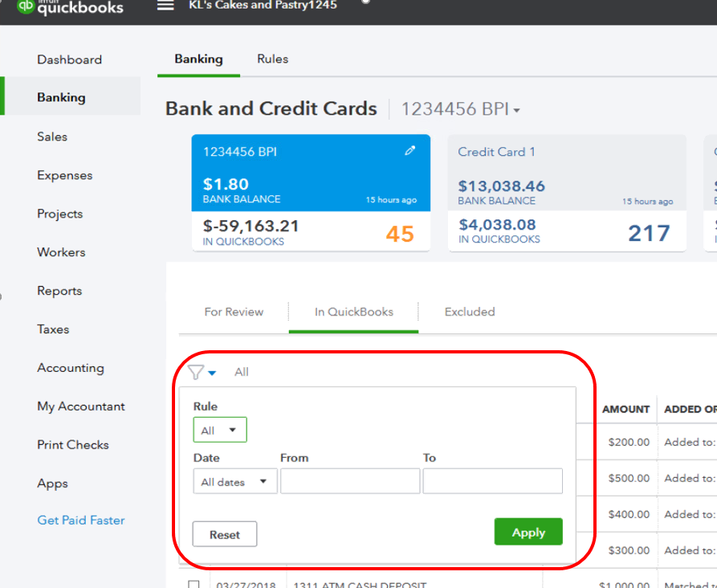Click KL's Cakes and Pastry1245 company name
The width and height of the screenshot is (717, 588).
(263, 5)
